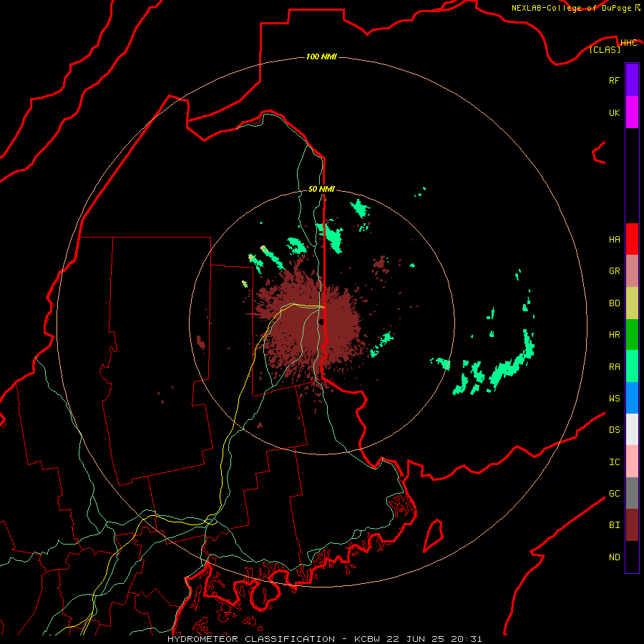Select the red HA legend swatch

pyautogui.click(x=632, y=239)
